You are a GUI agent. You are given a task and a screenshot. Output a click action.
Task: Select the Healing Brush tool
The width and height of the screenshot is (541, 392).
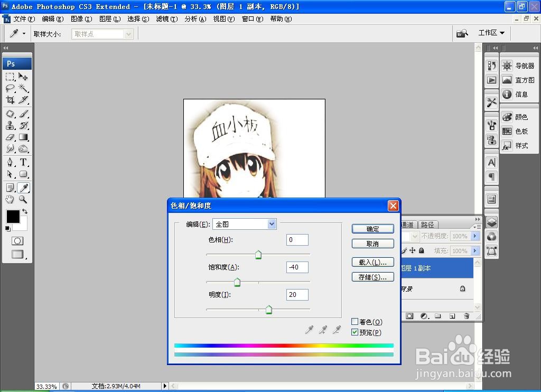pos(10,114)
